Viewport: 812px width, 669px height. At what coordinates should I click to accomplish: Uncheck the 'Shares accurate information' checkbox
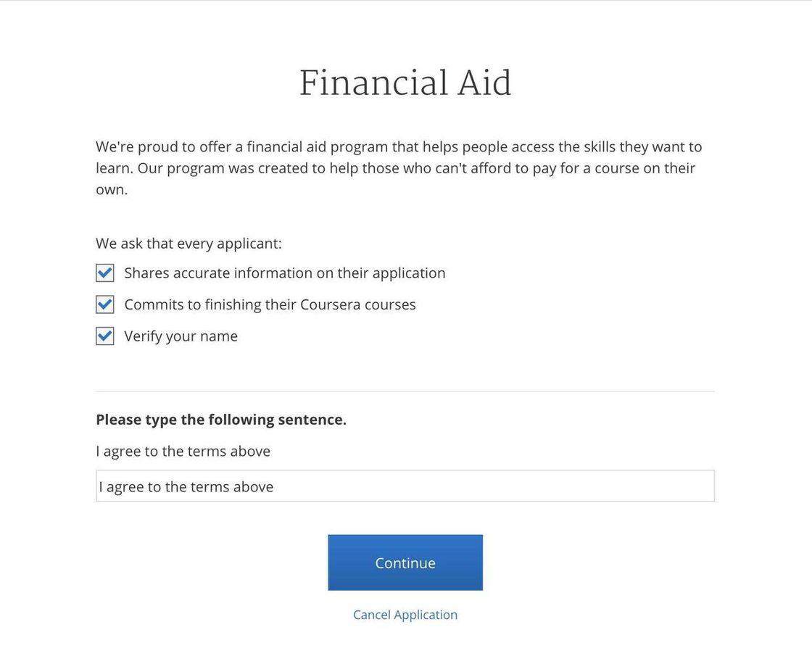coord(105,273)
